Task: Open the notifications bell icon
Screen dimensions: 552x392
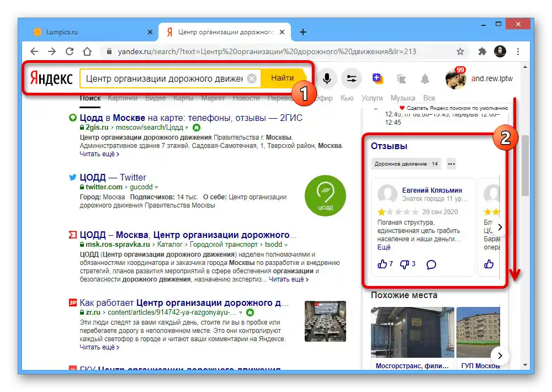Action: pyautogui.click(x=425, y=79)
